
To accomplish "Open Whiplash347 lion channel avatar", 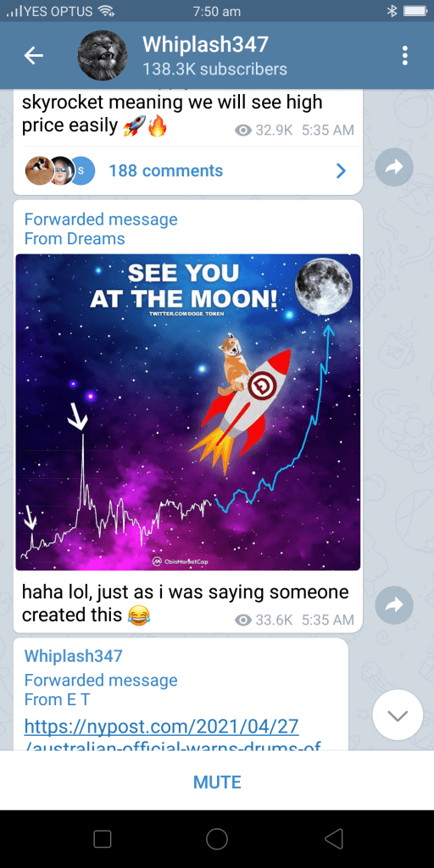I will 102,55.
